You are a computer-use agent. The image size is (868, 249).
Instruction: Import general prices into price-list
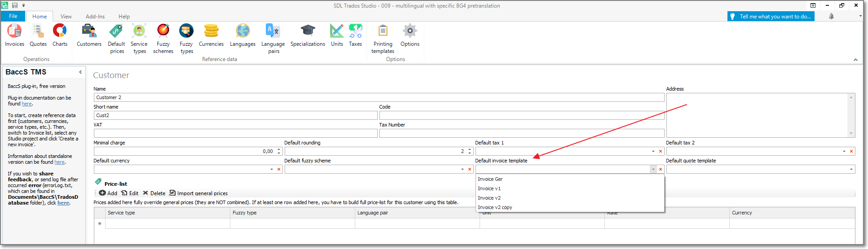pos(198,193)
